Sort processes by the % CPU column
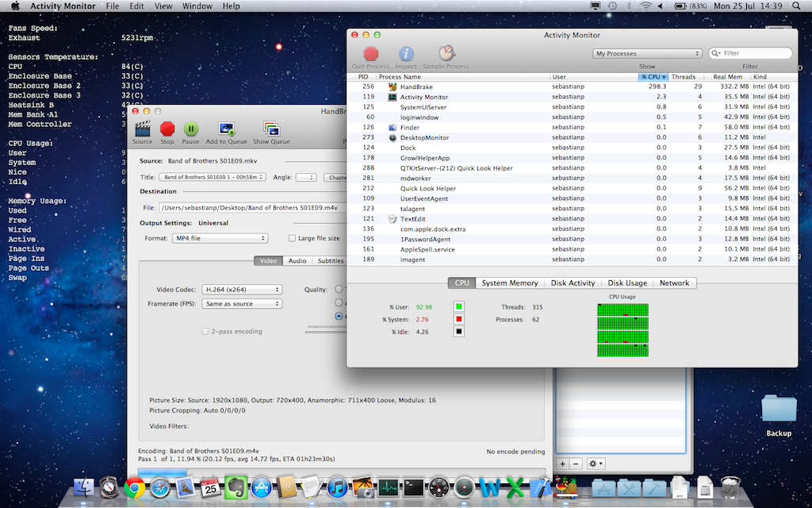 [653, 77]
